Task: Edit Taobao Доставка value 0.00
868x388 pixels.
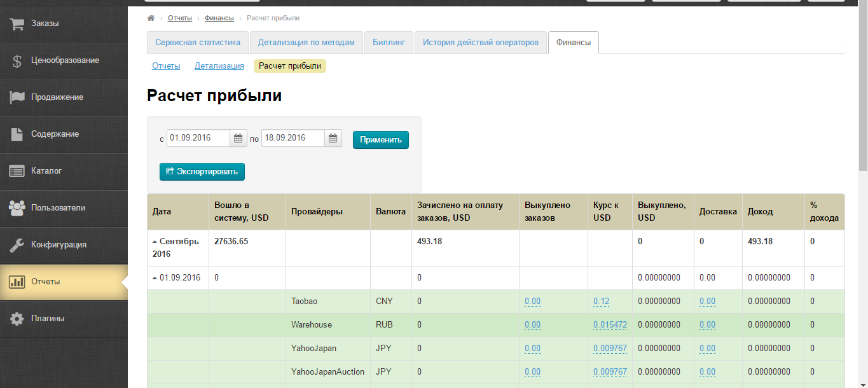Action: [x=707, y=301]
